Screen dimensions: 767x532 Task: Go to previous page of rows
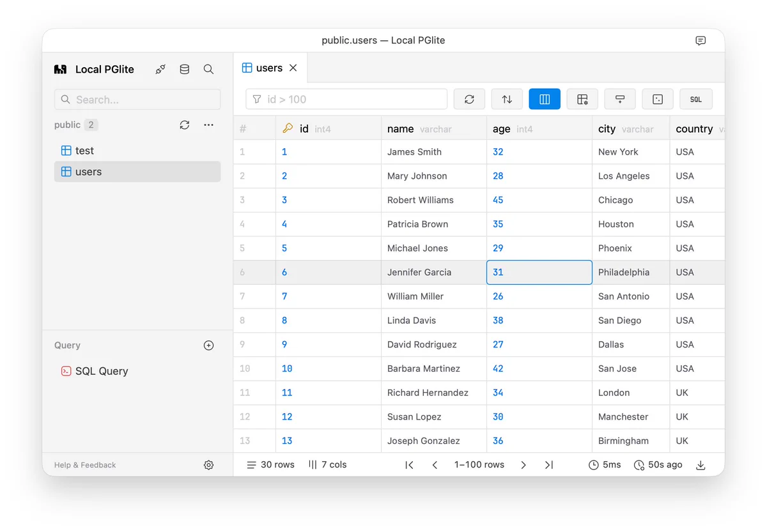435,465
